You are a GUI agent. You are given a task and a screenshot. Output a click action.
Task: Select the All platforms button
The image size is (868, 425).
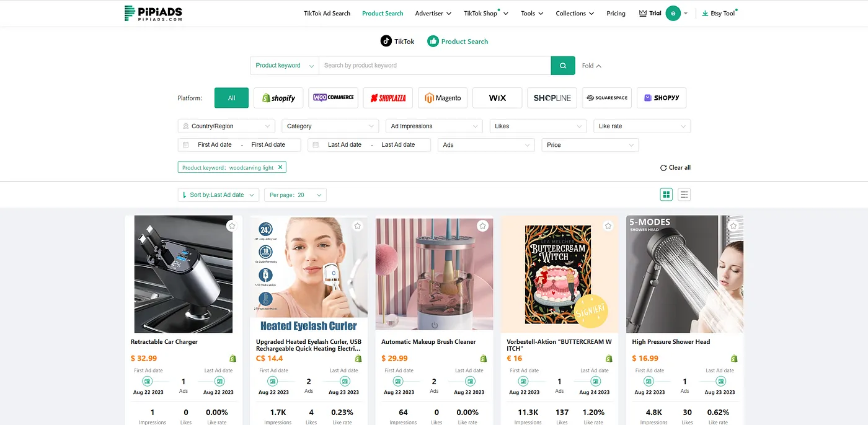231,98
